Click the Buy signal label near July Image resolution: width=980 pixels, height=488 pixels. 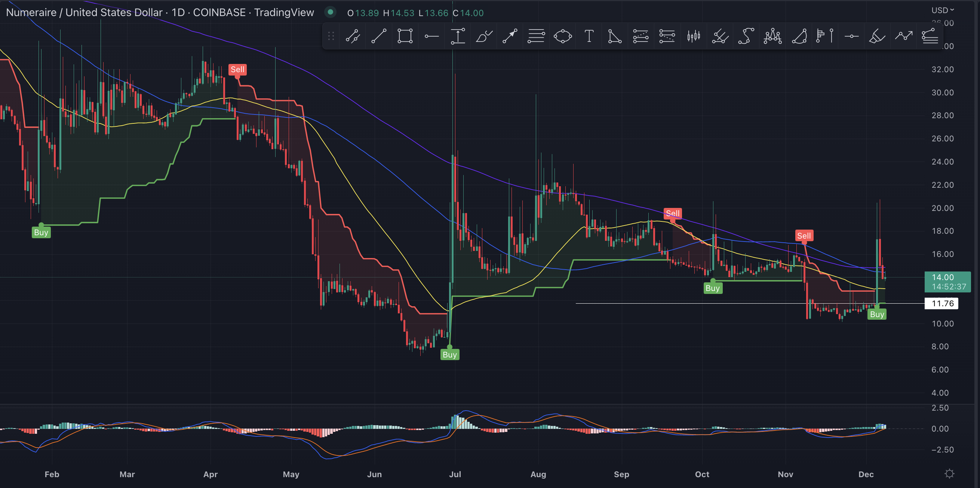point(450,355)
